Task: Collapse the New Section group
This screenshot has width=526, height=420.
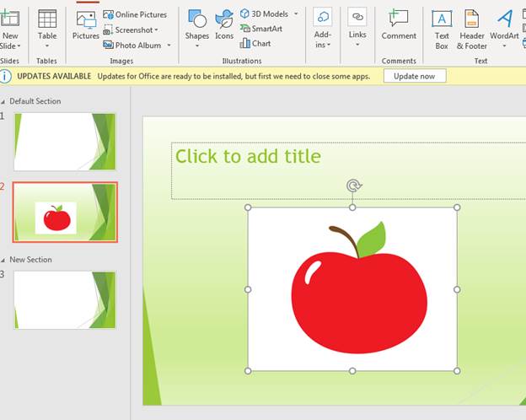Action: (x=3, y=260)
